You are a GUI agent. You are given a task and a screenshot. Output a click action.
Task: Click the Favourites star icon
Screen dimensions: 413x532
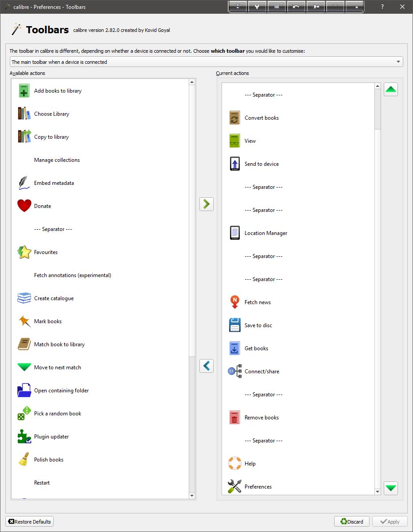pos(24,252)
